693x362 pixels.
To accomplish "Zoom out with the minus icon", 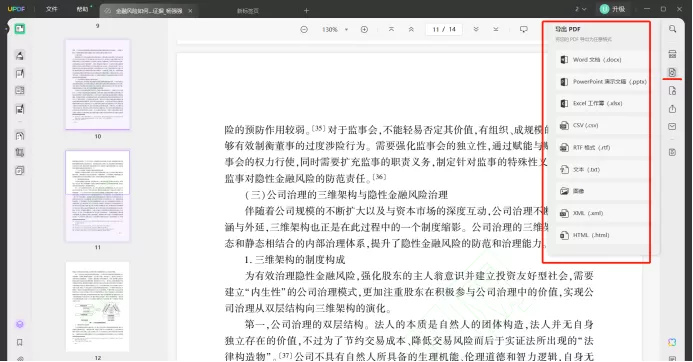I will pos(304,30).
